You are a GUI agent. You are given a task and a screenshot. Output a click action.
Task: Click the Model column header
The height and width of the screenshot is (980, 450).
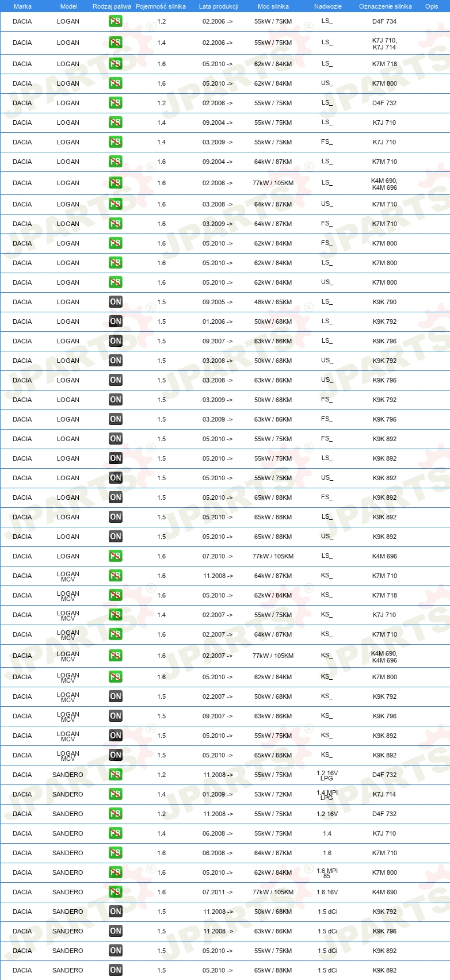(68, 6)
